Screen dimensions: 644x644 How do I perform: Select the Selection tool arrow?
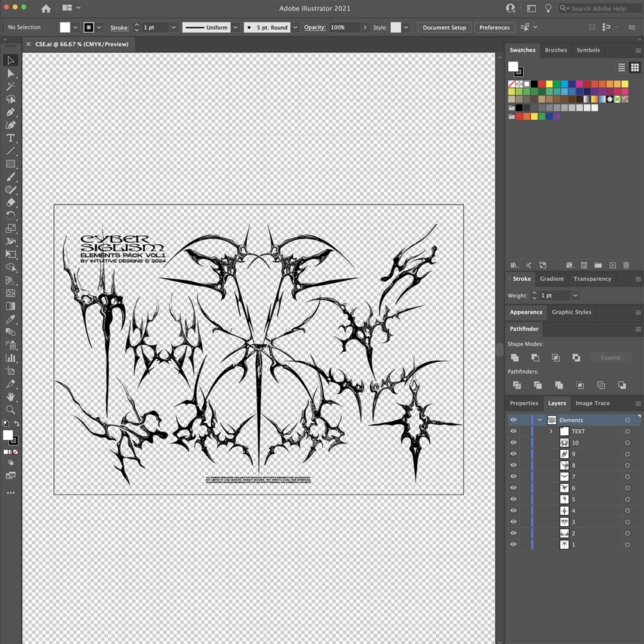[x=11, y=60]
